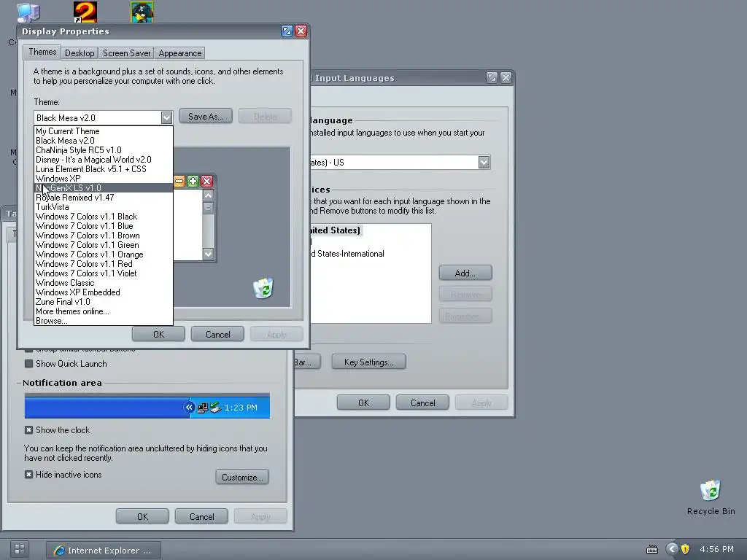Choose Zune Final v1.0 theme
Screen dimensions: 747x560
pos(104,302)
